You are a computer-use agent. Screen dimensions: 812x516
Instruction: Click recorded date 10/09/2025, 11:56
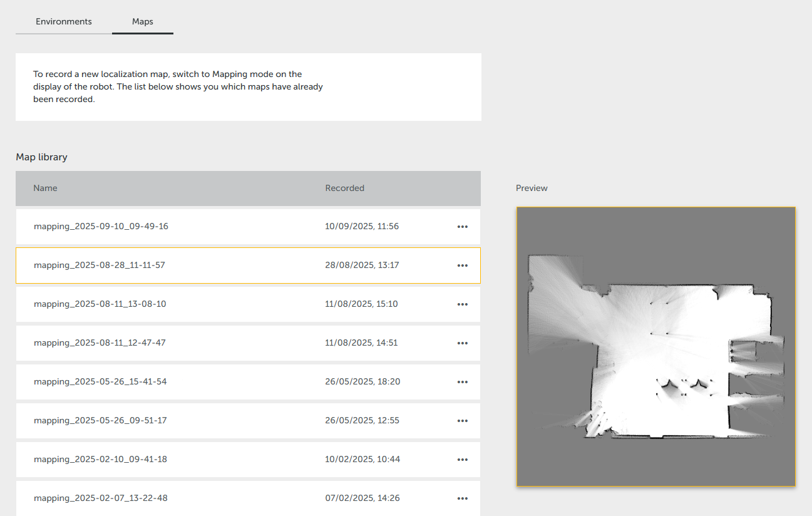[x=362, y=227]
